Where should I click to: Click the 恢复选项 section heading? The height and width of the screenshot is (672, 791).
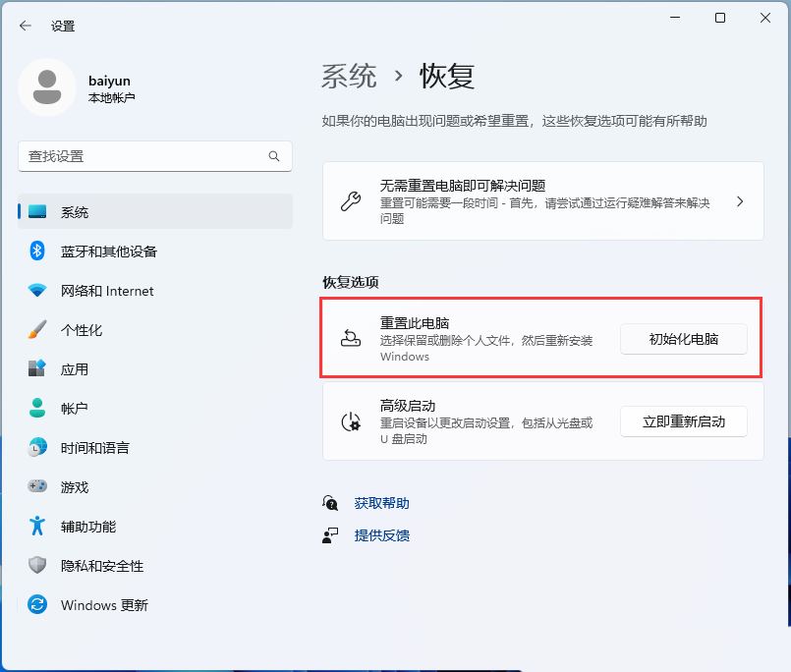[351, 282]
